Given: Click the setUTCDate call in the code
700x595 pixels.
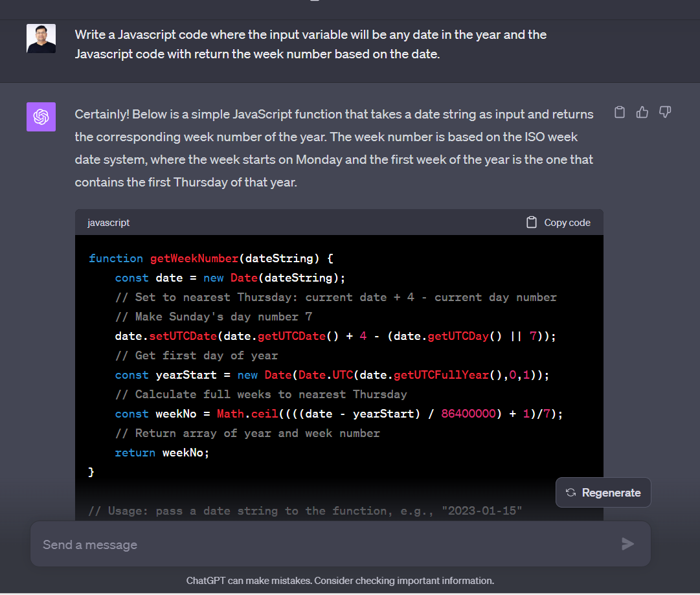Looking at the screenshot, I should click(x=183, y=336).
